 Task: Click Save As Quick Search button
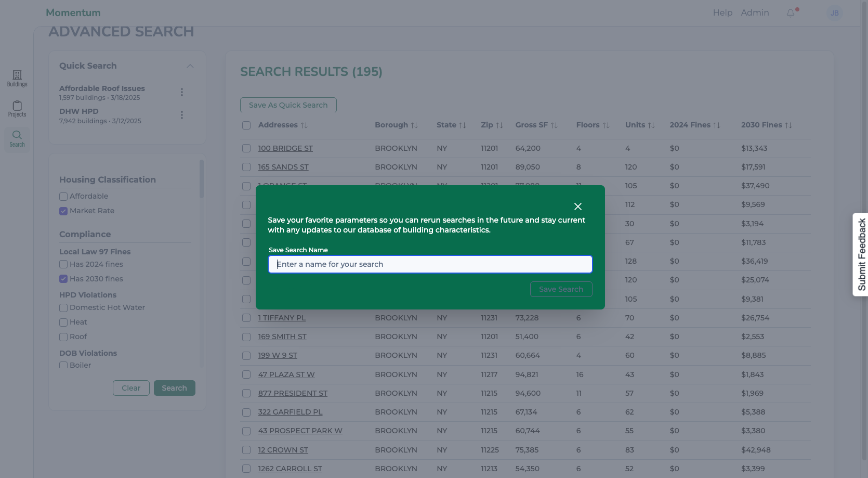pyautogui.click(x=288, y=105)
